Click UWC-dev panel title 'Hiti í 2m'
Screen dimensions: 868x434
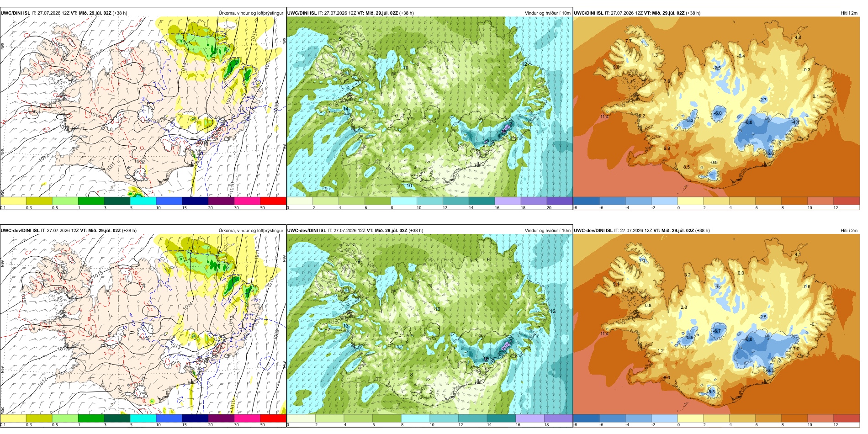849,231
